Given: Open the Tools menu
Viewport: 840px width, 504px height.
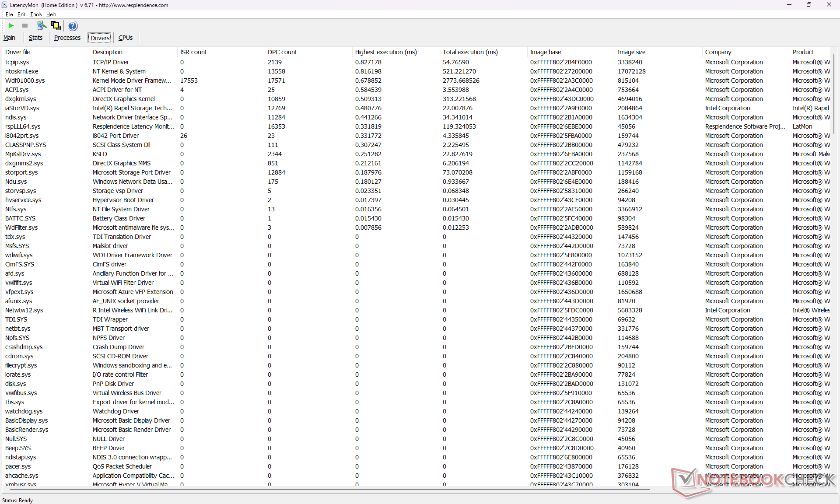Looking at the screenshot, I should click(x=36, y=14).
